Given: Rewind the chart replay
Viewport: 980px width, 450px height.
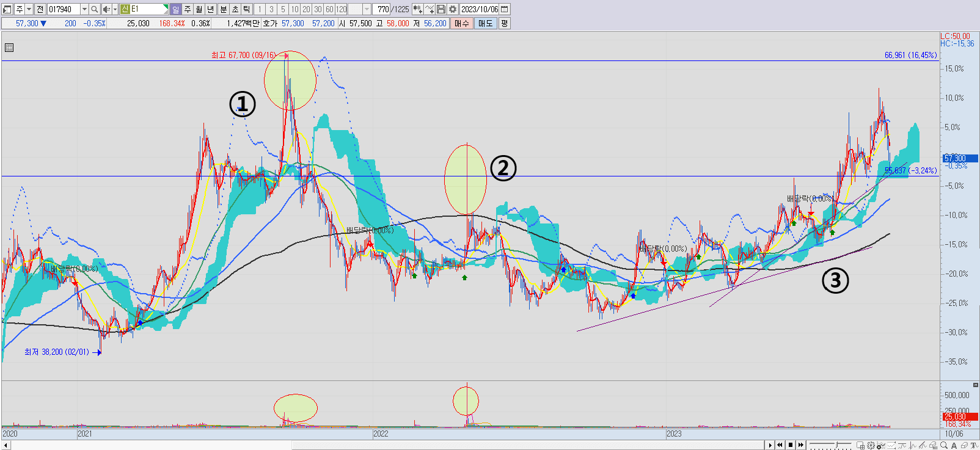Looking at the screenshot, I should coord(780,445).
